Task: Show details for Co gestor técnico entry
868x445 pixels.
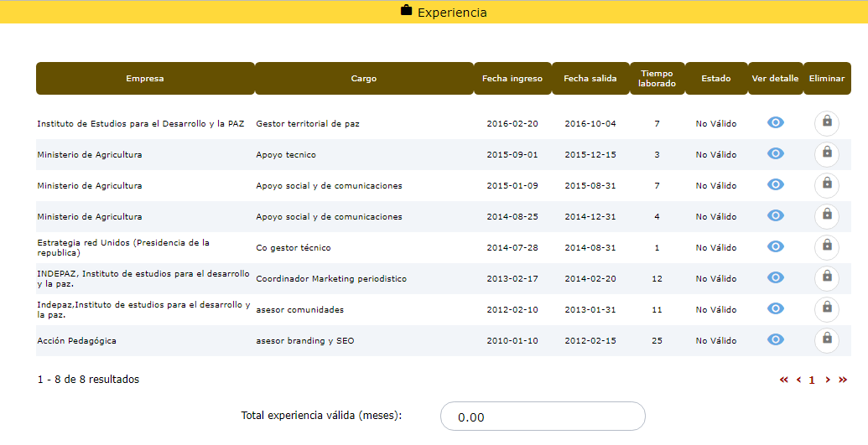Action: (x=776, y=247)
